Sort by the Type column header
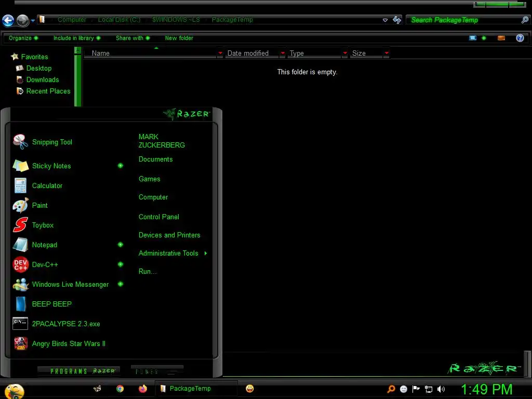This screenshot has height=399, width=532. tap(314, 54)
